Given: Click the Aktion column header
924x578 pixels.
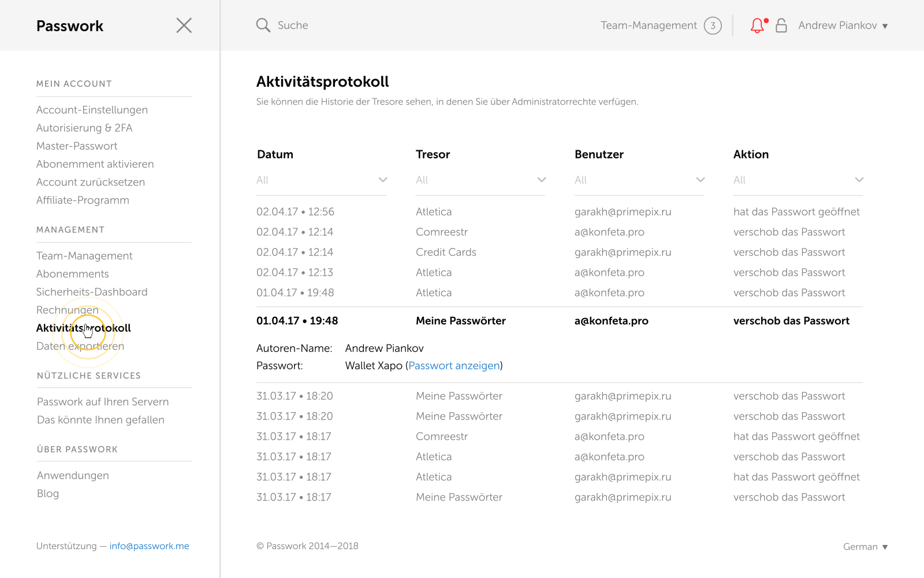Looking at the screenshot, I should [x=751, y=154].
